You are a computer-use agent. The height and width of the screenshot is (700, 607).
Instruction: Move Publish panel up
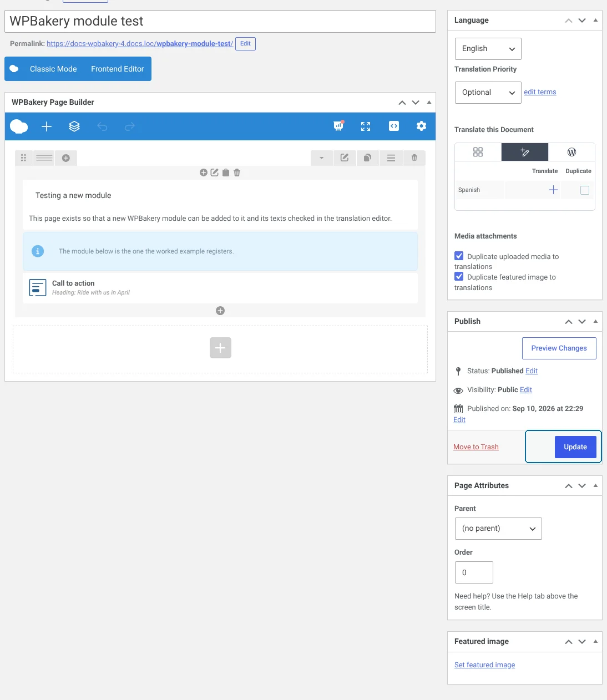(x=569, y=322)
